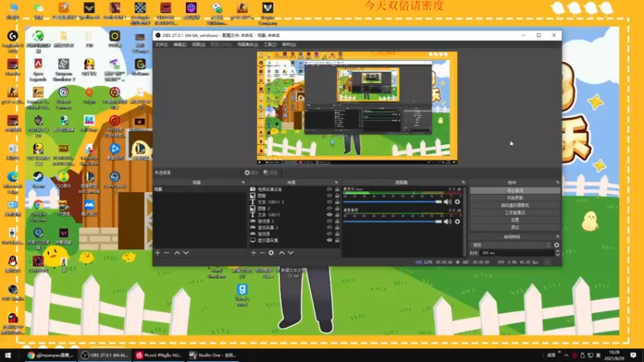Toggle lock on 图像 2 source

(337, 208)
